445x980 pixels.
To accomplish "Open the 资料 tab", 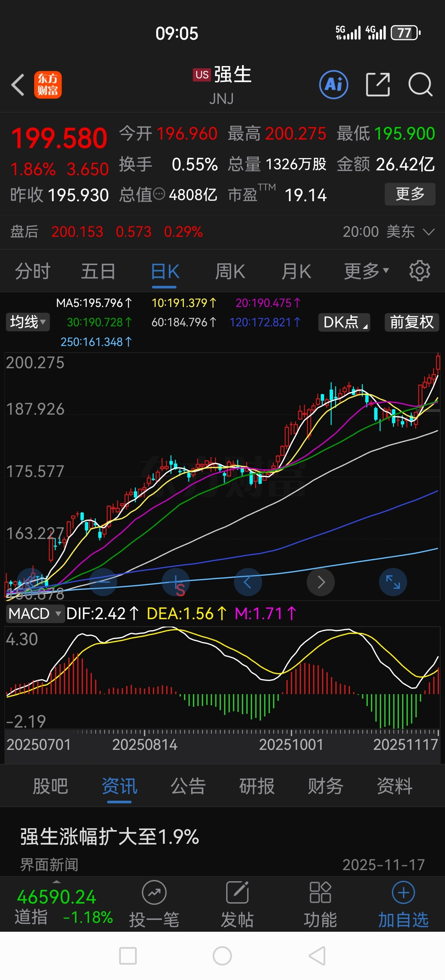I will (x=395, y=786).
